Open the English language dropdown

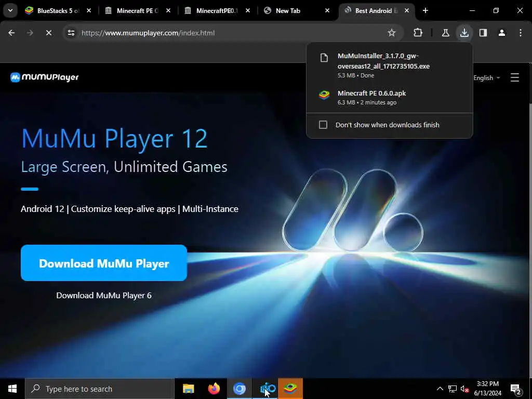486,78
